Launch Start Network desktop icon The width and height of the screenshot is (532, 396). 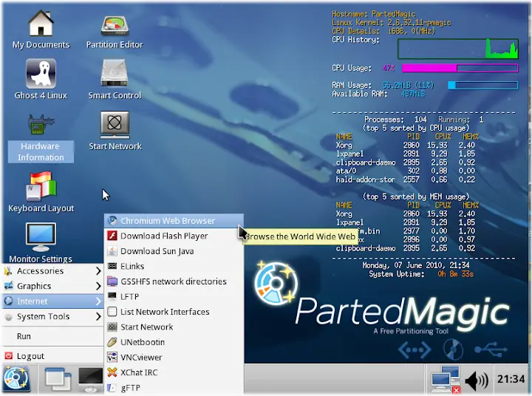[x=115, y=131]
